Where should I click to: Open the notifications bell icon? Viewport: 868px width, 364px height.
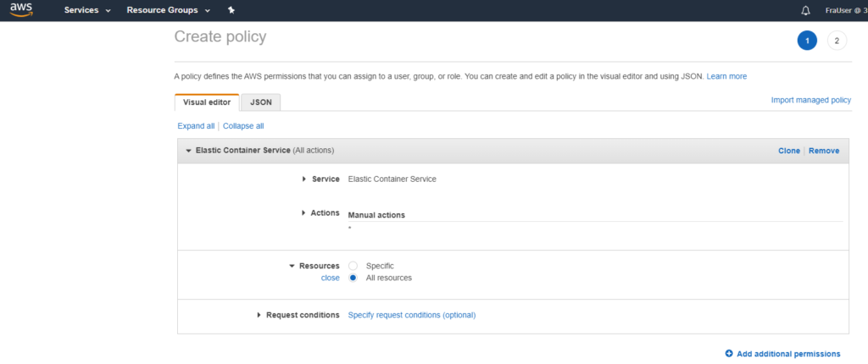click(805, 10)
